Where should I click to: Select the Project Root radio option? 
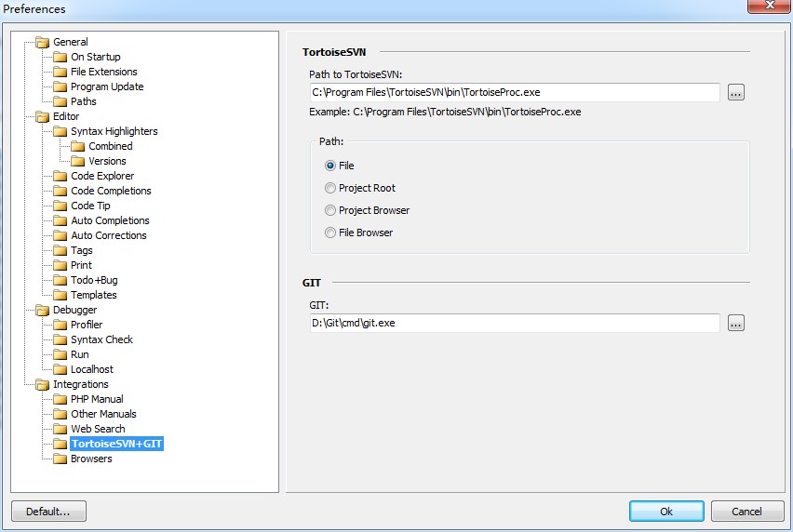click(x=330, y=188)
